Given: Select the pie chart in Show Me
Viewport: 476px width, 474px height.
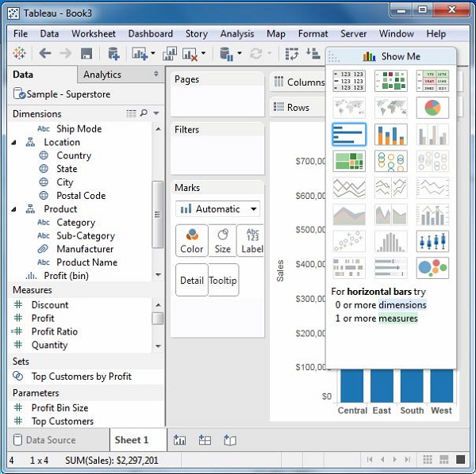Looking at the screenshot, I should click(x=432, y=108).
